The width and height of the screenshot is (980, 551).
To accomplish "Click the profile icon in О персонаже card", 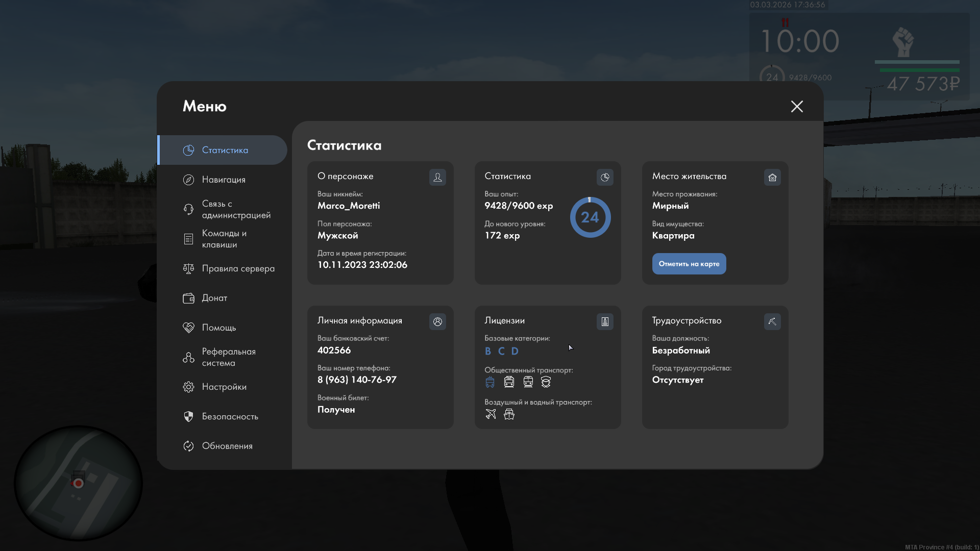I will tap(437, 177).
